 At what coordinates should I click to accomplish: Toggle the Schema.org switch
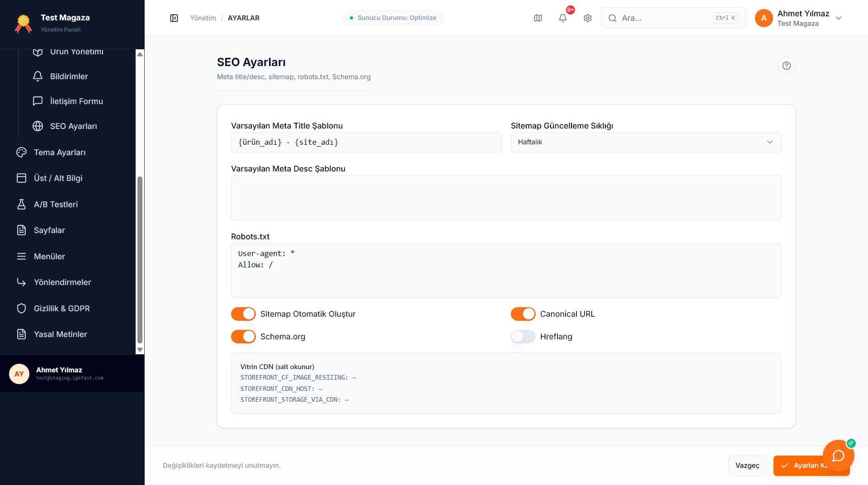243,337
